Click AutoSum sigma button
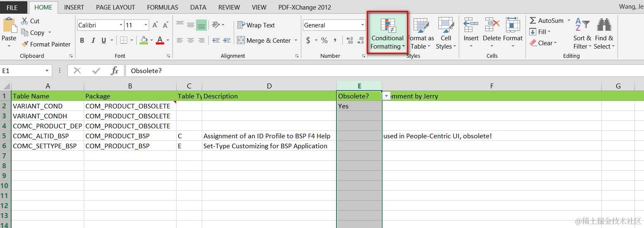The width and height of the screenshot is (644, 228). [547, 21]
